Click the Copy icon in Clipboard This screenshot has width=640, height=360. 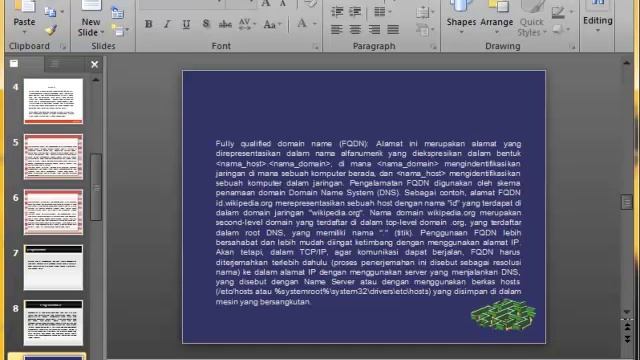click(50, 12)
